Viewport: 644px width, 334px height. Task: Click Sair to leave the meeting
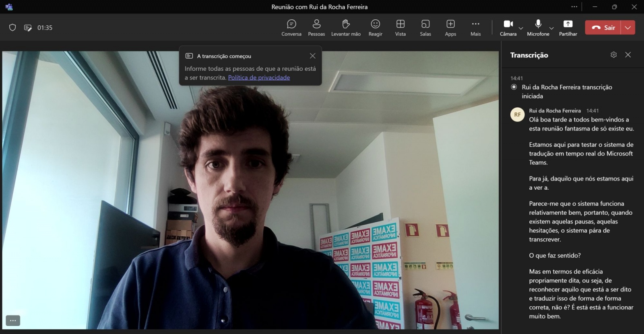click(603, 28)
